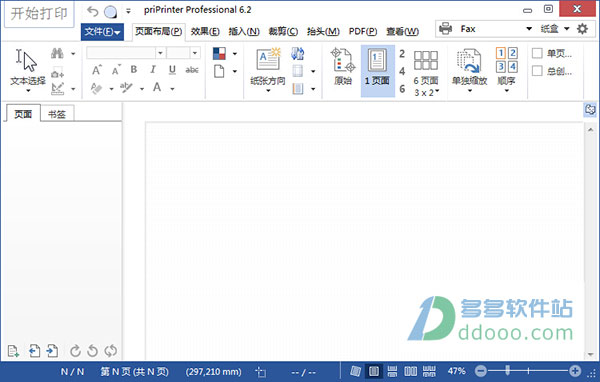This screenshot has height=382, width=600.
Task: Expand the font name dropdown
Action: (x=160, y=53)
